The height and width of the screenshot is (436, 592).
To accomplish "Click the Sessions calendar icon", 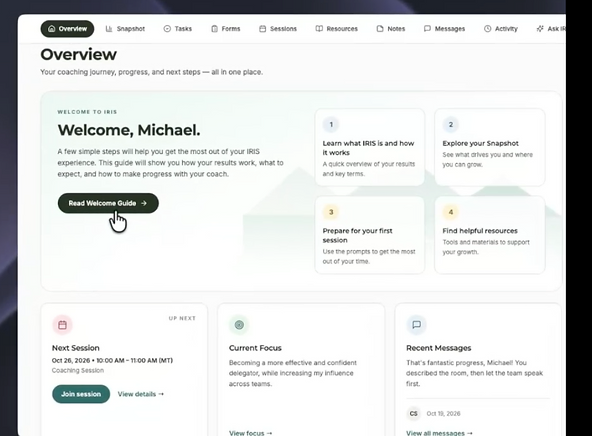I will point(262,29).
